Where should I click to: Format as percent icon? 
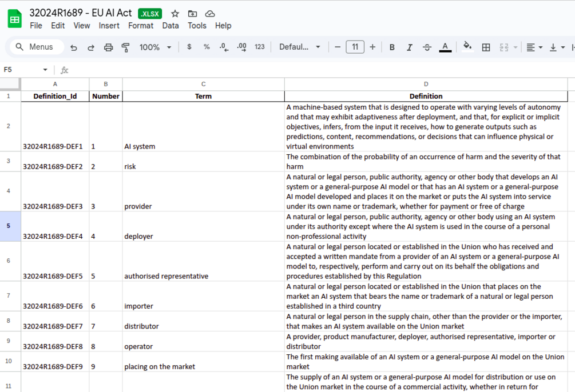pyautogui.click(x=207, y=47)
